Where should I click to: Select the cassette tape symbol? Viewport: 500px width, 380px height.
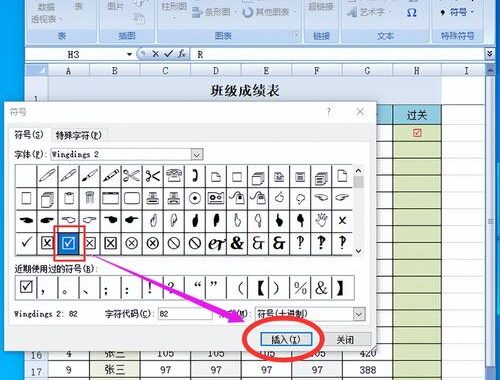point(216,198)
